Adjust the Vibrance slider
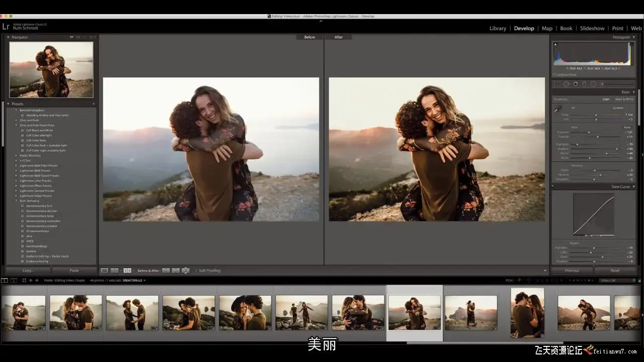Image resolution: width=644 pixels, height=362 pixels. click(x=596, y=174)
